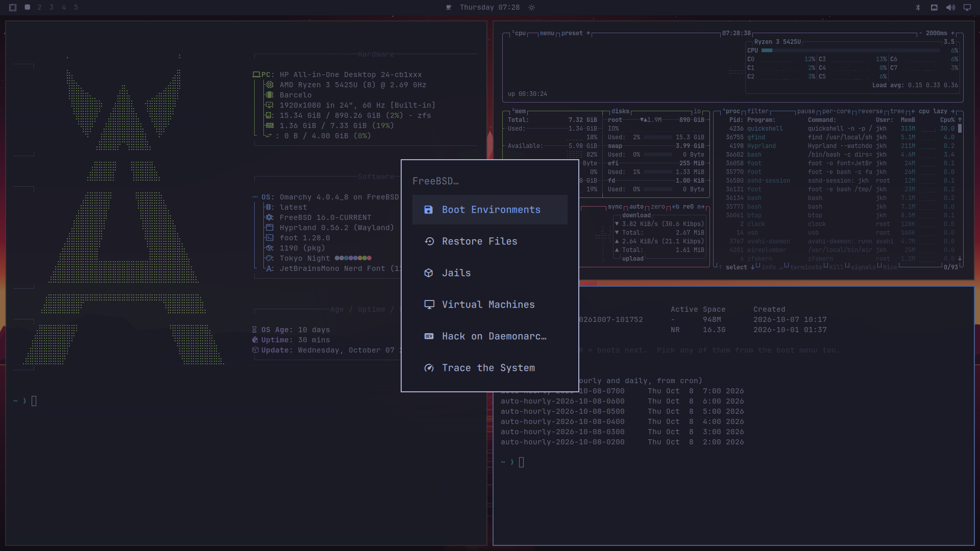The image size is (980, 551).
Task: Click the Tokyo Night theme color dots
Action: (353, 258)
